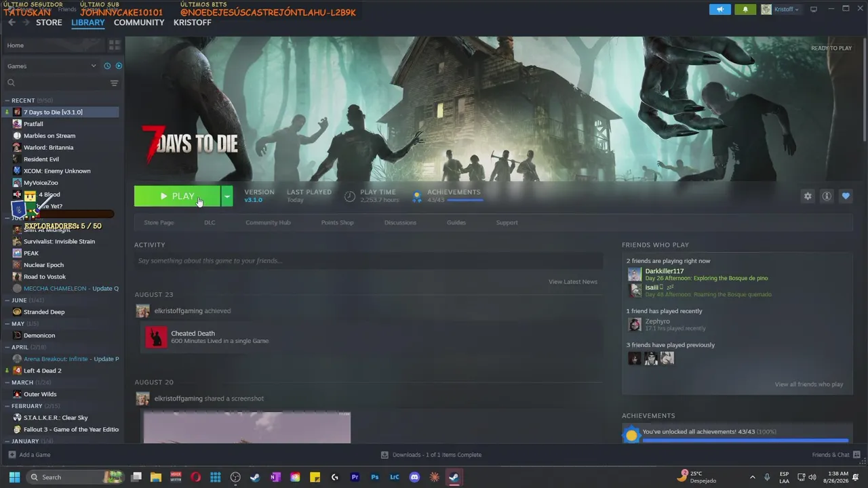Open game settings gear for 7 Days to Die
The image size is (868, 488).
pos(808,196)
